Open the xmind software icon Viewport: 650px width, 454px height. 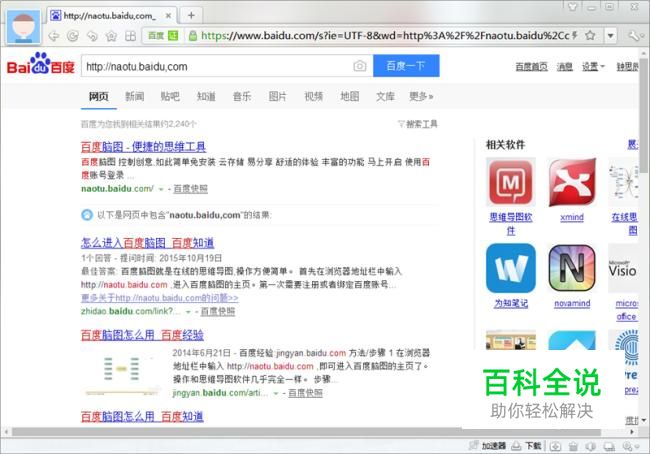572,182
